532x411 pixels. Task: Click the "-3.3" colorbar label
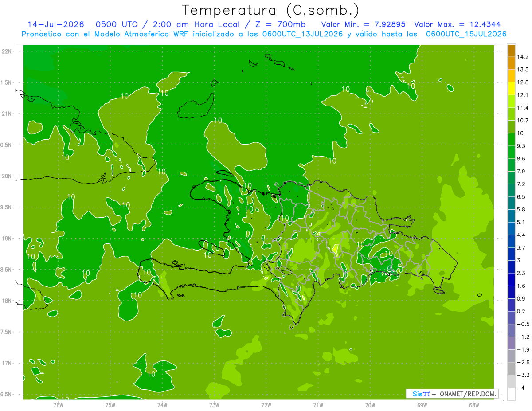(523, 375)
